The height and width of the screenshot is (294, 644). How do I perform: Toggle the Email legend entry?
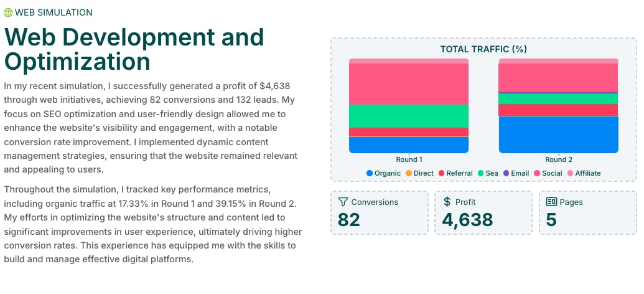(516, 173)
